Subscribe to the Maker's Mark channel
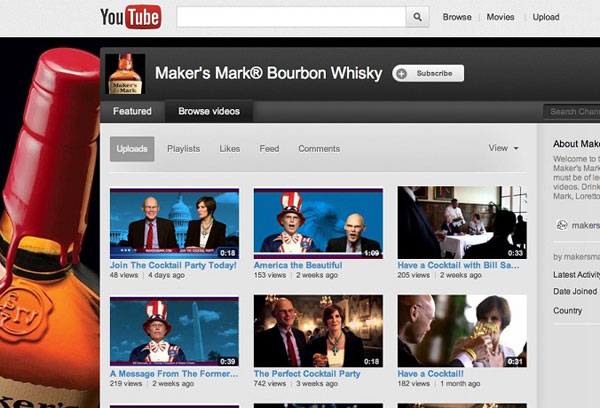600x408 pixels. click(428, 73)
